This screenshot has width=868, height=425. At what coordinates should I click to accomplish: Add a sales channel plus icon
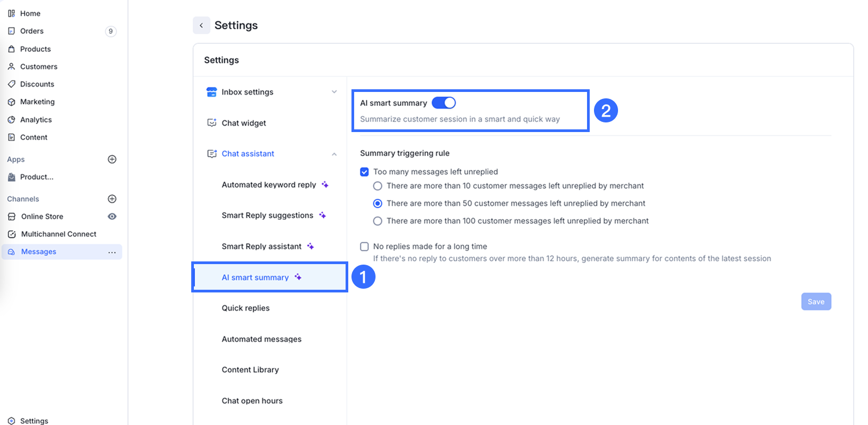click(112, 199)
